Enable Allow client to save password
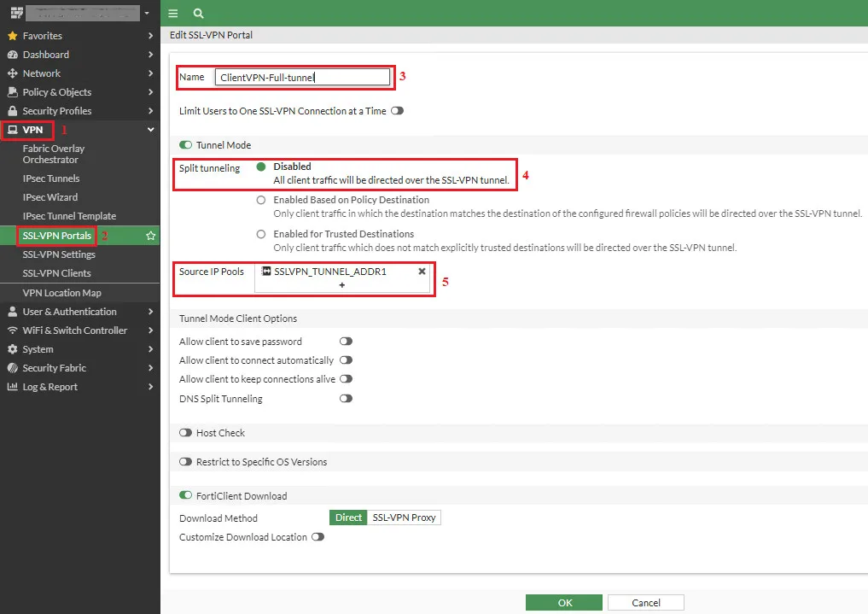 (346, 342)
